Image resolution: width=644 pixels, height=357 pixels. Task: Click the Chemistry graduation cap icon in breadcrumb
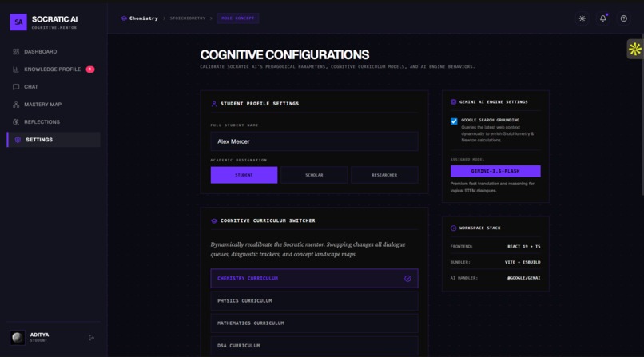[x=124, y=18]
